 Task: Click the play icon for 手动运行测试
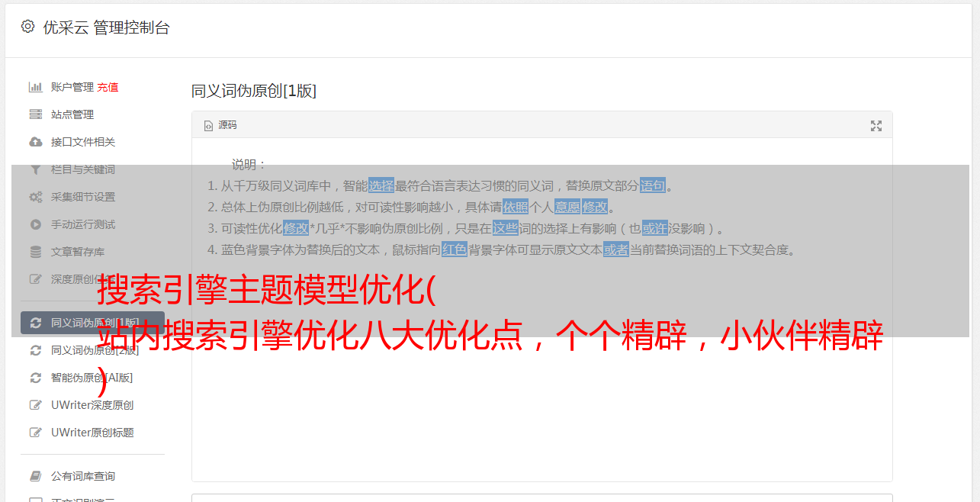(35, 224)
